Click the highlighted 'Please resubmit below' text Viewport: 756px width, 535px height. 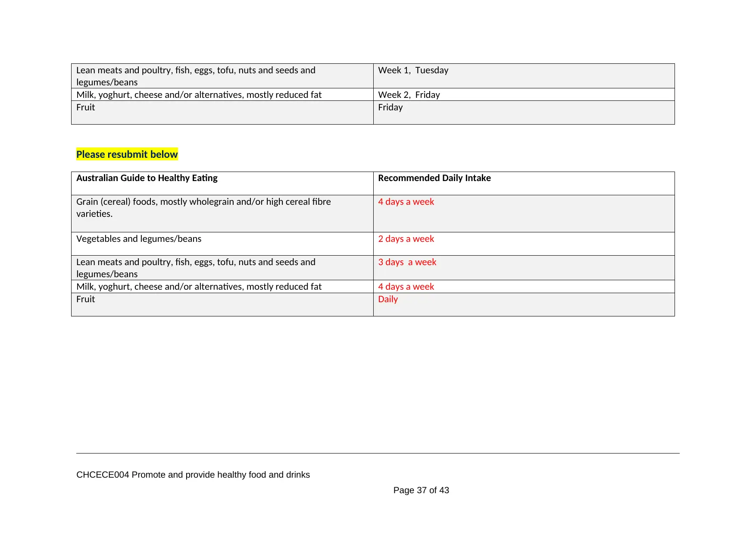tap(127, 154)
